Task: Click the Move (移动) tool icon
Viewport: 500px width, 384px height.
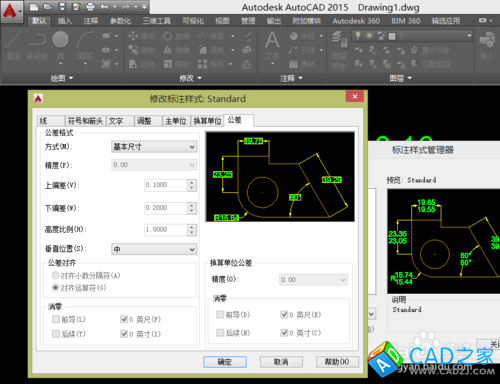Action: [x=133, y=36]
